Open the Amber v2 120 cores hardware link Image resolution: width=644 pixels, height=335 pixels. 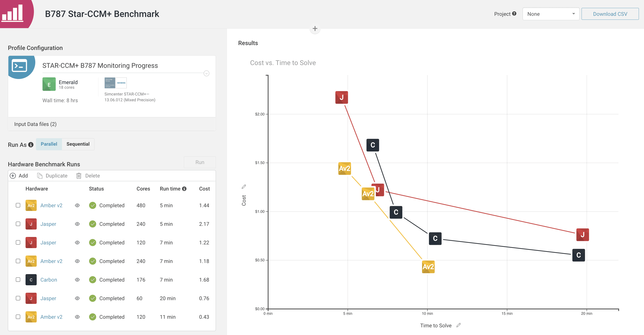pos(51,317)
